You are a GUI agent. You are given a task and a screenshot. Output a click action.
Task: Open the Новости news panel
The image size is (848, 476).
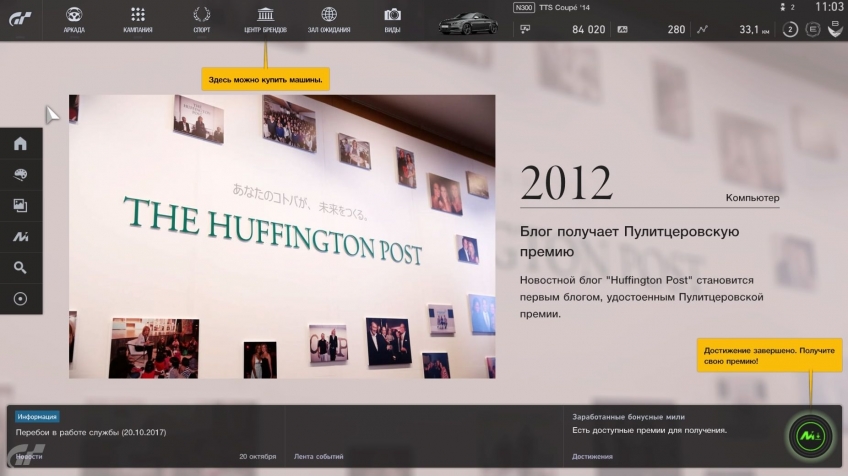145,436
